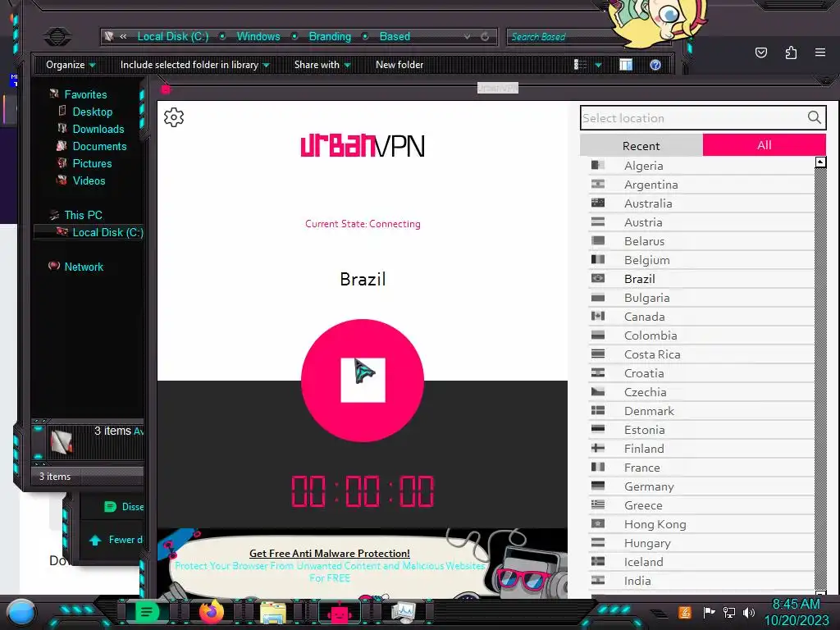
Task: Open Downloads in Explorer Favorites
Action: tap(98, 129)
